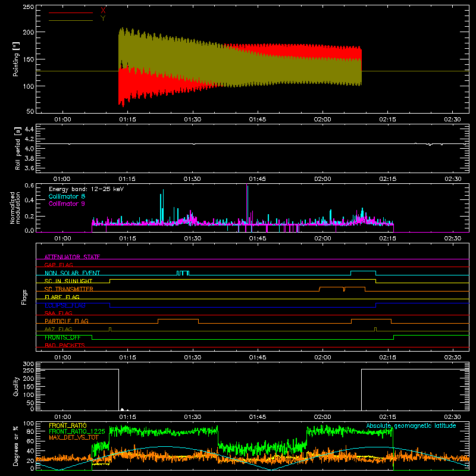Select the Collimator 8 legend entry
The image size is (476, 476).
(x=67, y=196)
